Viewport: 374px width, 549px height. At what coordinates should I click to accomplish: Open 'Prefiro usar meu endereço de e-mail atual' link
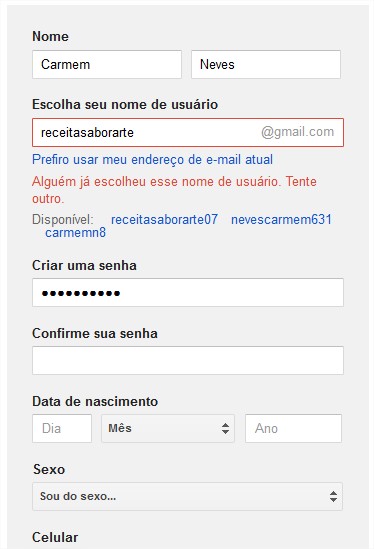click(x=152, y=160)
